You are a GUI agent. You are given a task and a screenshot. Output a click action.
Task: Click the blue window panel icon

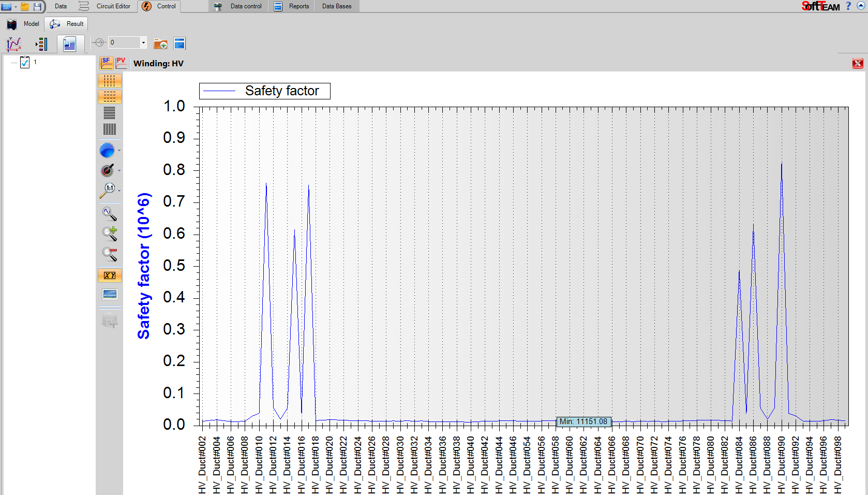point(179,43)
